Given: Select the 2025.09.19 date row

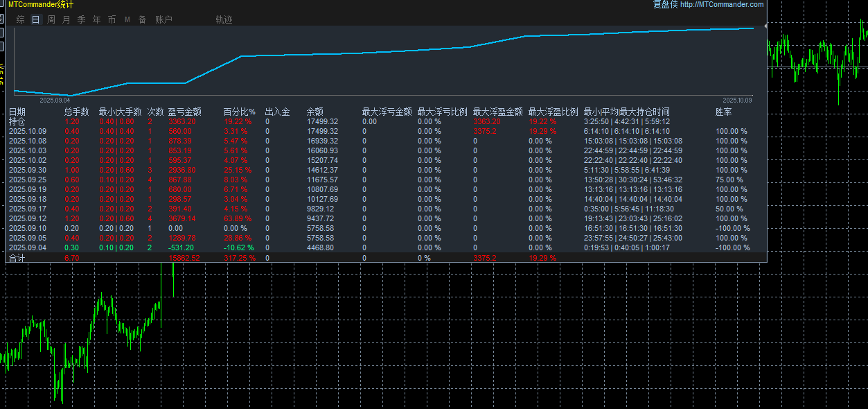Looking at the screenshot, I should [28, 189].
